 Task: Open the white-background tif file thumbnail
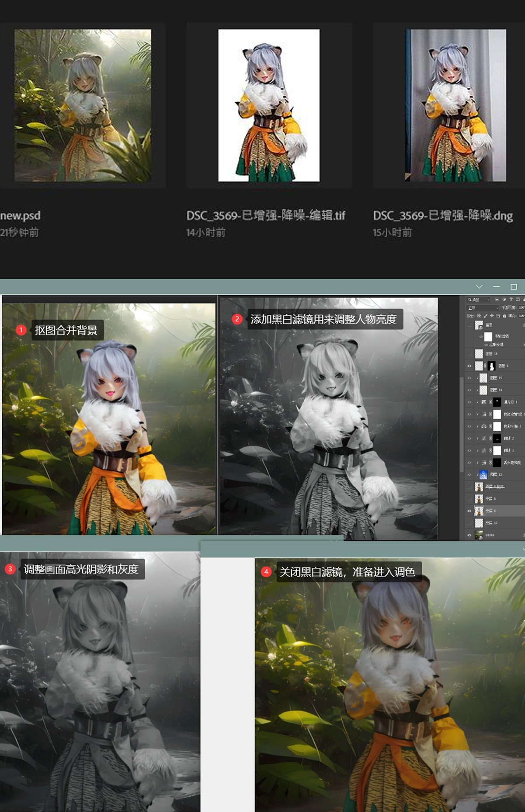[269, 105]
